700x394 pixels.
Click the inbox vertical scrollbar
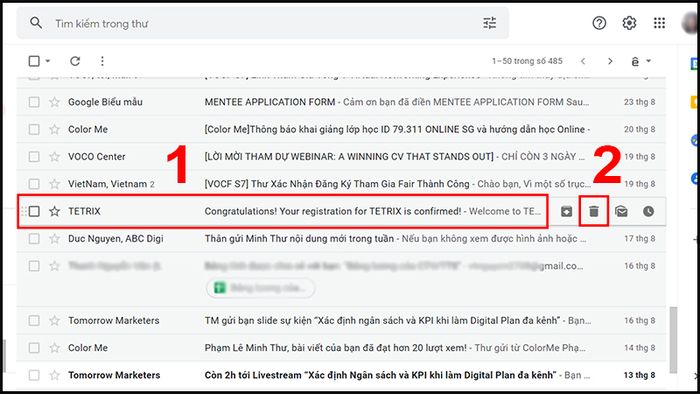pyautogui.click(x=673, y=339)
